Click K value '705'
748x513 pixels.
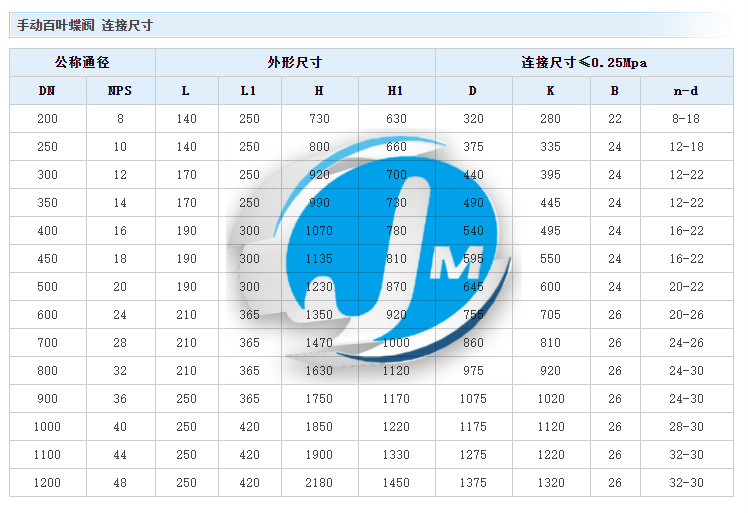coord(551,315)
